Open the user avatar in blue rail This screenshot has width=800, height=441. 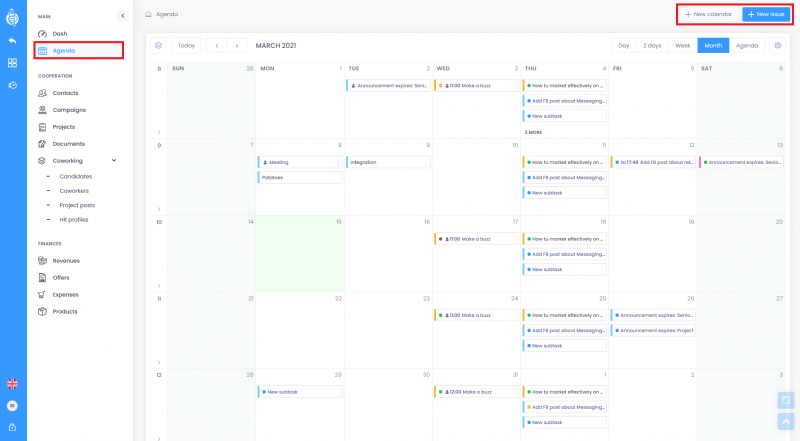(12, 406)
